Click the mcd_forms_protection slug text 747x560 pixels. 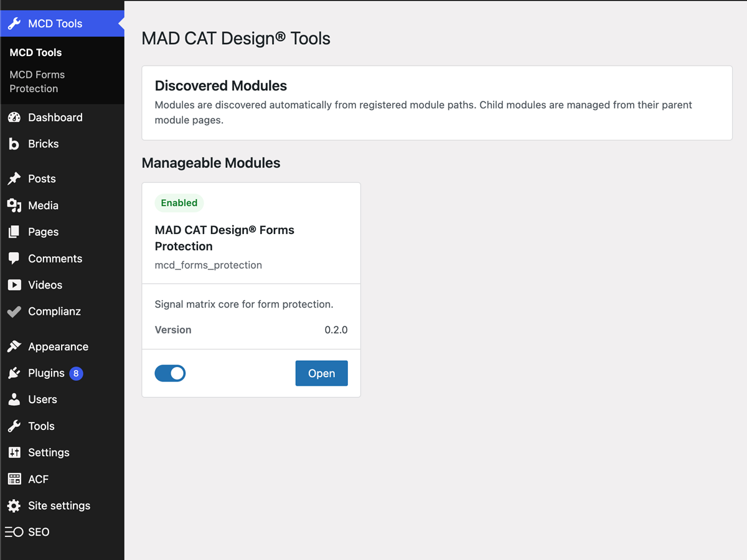pos(209,265)
